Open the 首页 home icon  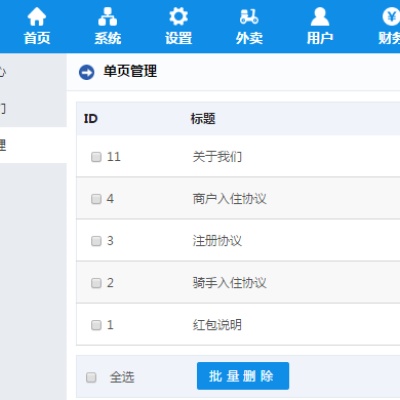point(37,17)
